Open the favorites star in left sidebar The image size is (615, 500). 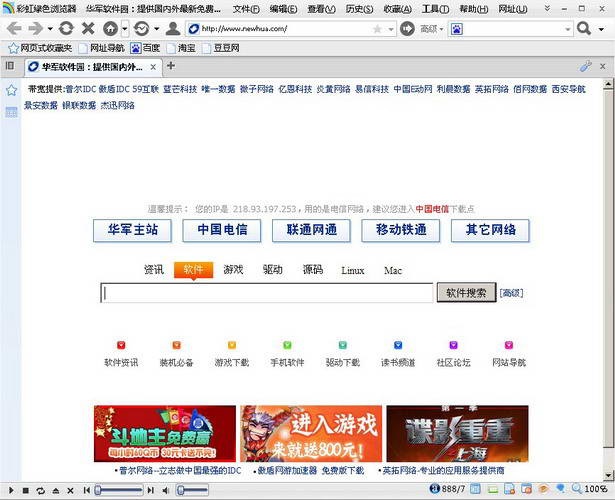point(11,90)
